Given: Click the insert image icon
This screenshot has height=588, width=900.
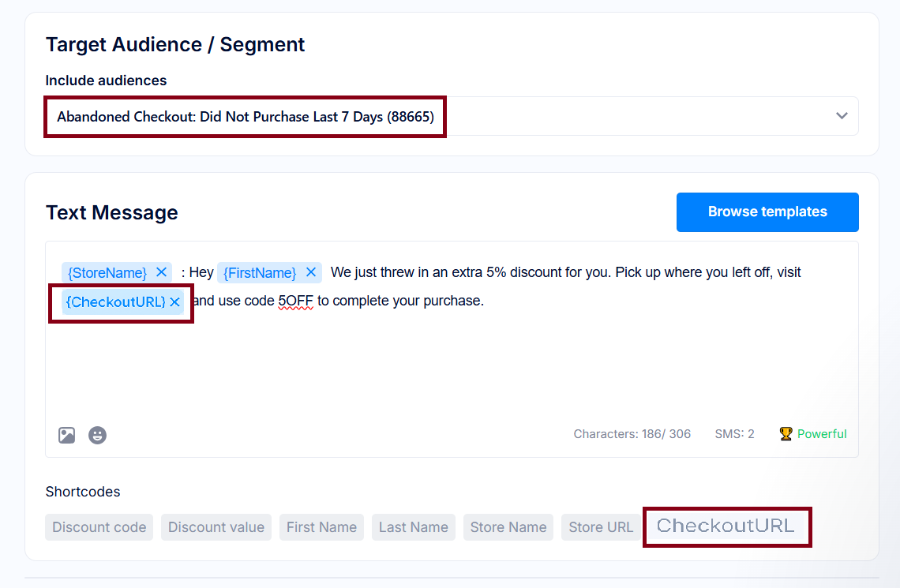Looking at the screenshot, I should point(66,436).
